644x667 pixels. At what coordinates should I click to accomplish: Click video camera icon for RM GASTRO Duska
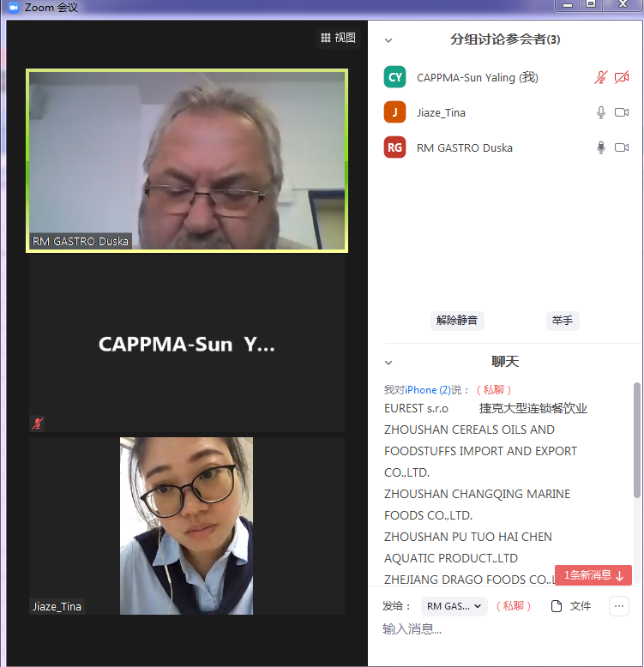[x=622, y=147]
